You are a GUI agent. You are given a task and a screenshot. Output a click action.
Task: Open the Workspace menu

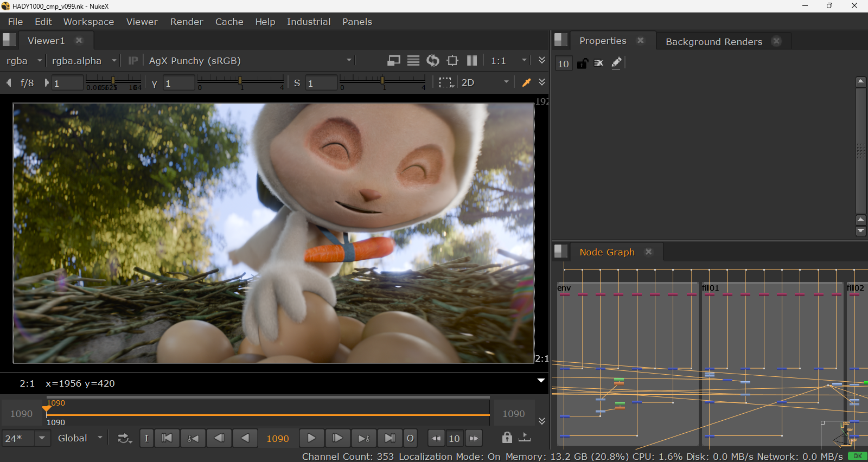point(88,22)
